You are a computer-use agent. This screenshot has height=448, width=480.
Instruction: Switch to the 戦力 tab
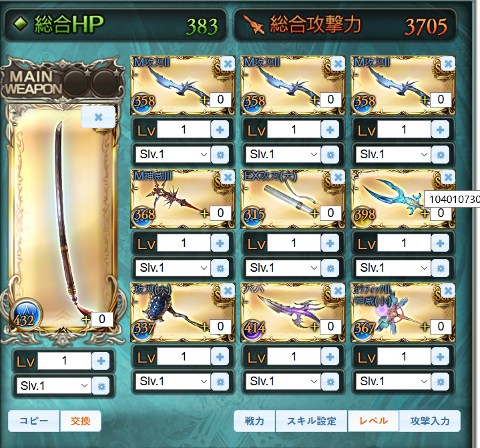pyautogui.click(x=254, y=421)
